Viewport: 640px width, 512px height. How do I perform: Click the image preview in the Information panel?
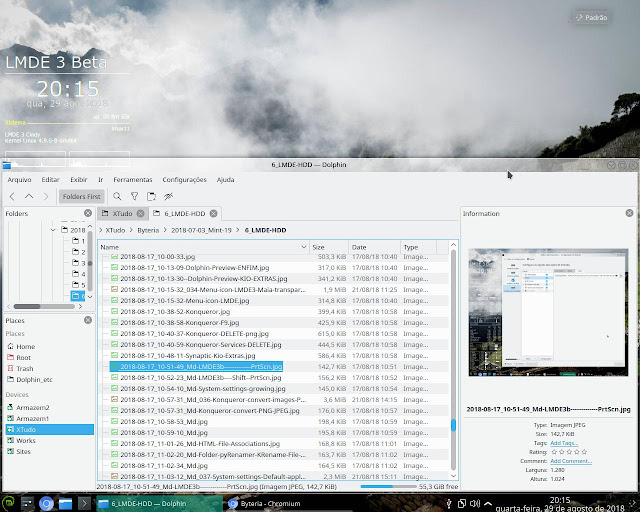coord(548,312)
